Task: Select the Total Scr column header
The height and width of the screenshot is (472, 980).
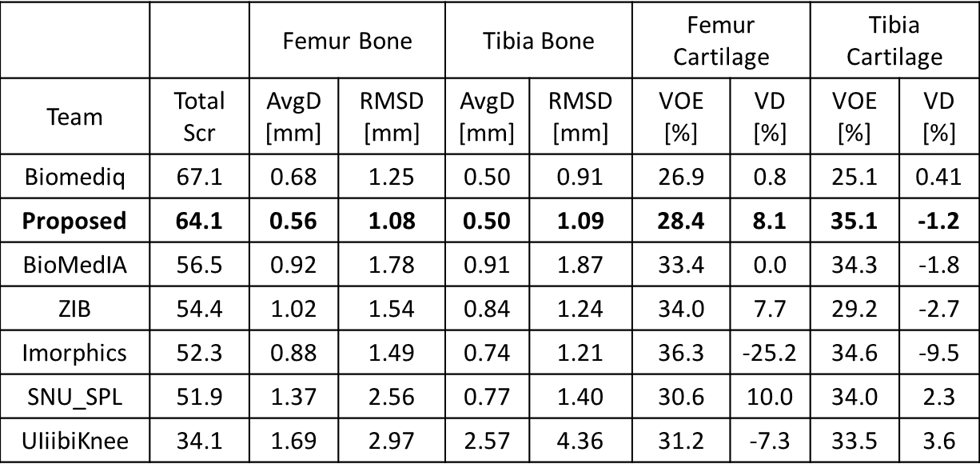Action: point(199,118)
